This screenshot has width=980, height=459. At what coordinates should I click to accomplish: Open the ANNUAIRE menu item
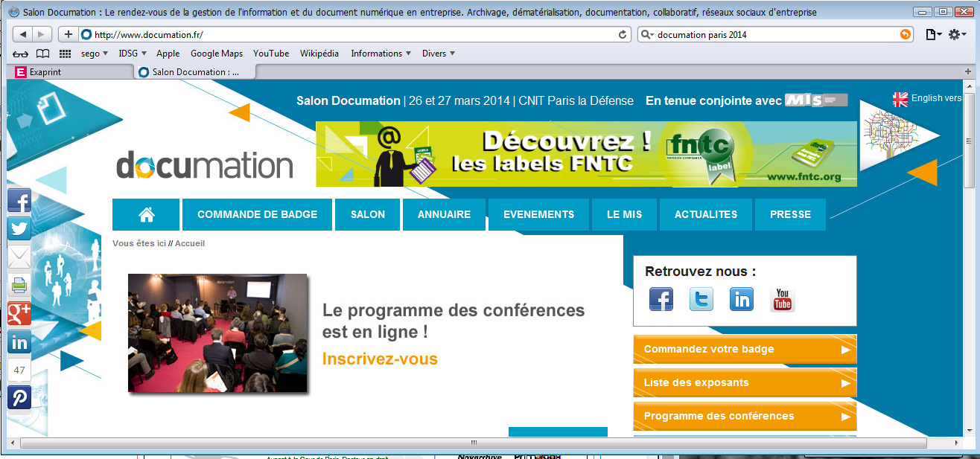coord(444,214)
